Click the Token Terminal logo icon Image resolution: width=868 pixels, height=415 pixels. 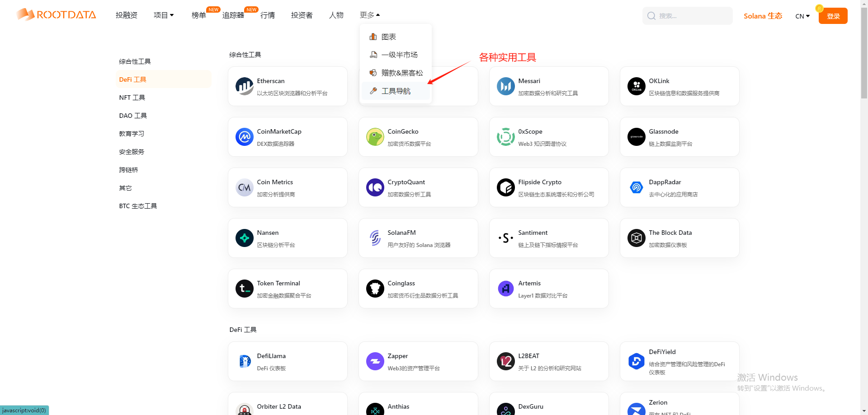pos(245,289)
